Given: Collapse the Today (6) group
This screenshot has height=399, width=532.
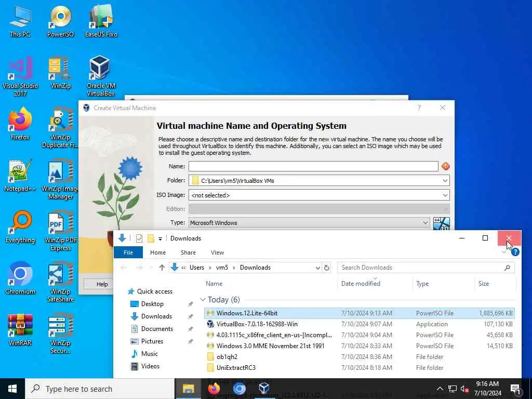Looking at the screenshot, I should pos(203,300).
